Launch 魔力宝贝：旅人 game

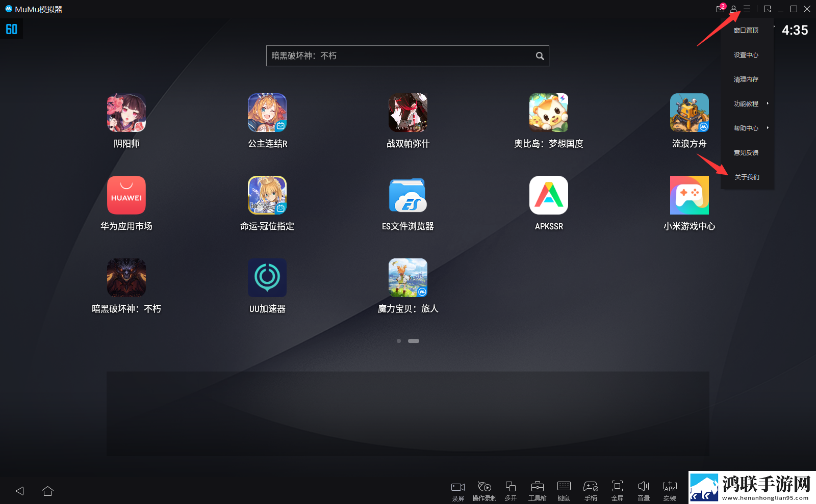point(408,278)
